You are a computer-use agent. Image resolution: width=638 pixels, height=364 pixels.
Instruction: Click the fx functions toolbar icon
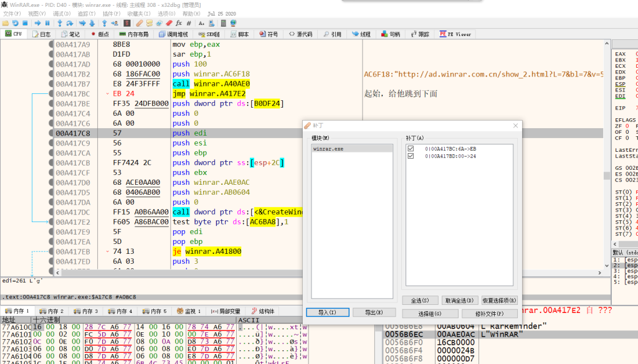pos(178,23)
